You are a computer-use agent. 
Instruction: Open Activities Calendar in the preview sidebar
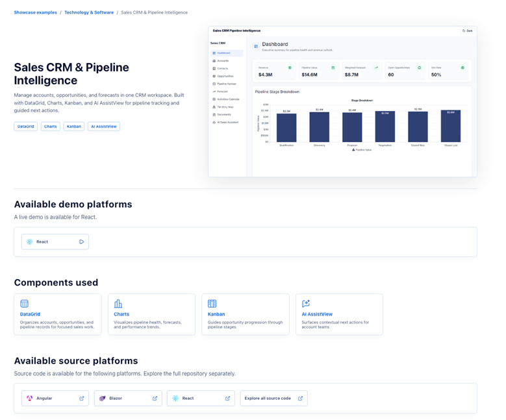(227, 99)
